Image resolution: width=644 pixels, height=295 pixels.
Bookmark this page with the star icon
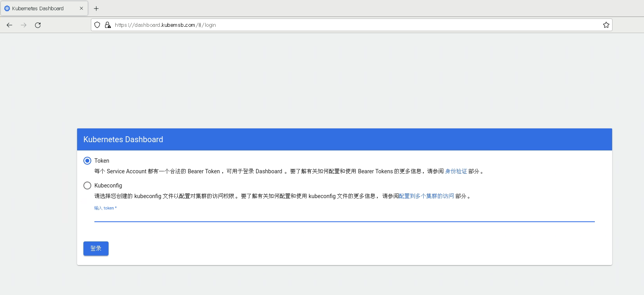pyautogui.click(x=606, y=25)
